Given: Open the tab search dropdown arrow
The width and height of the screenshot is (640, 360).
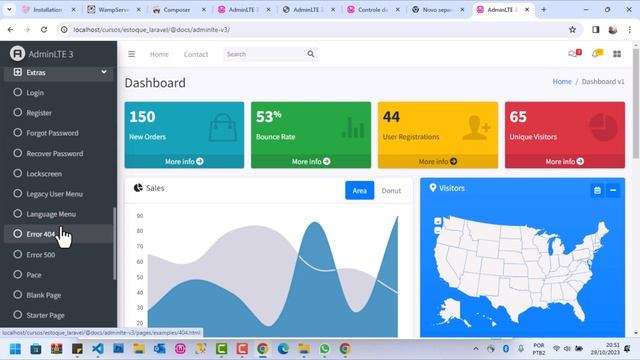Looking at the screenshot, I should tap(9, 9).
